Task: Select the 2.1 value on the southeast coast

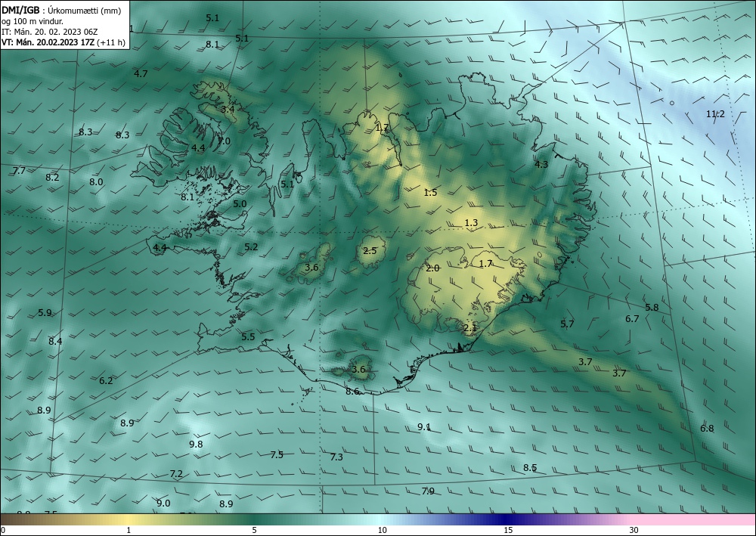Action: tap(470, 328)
